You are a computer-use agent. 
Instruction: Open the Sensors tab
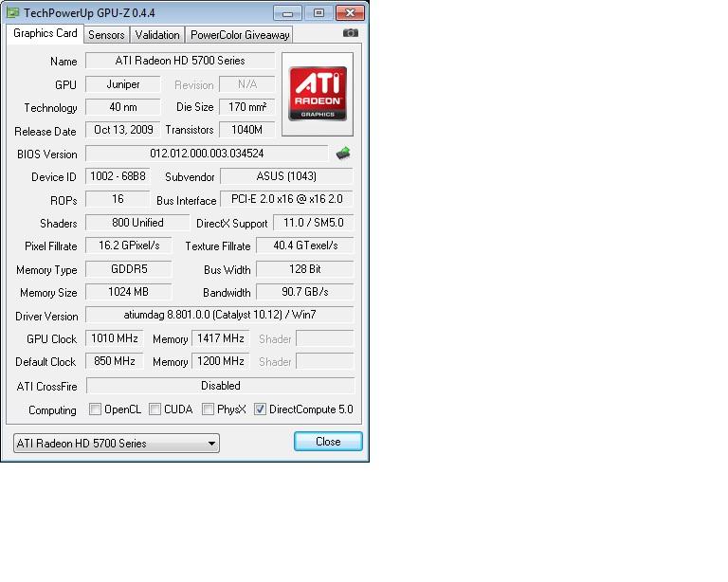click(106, 35)
